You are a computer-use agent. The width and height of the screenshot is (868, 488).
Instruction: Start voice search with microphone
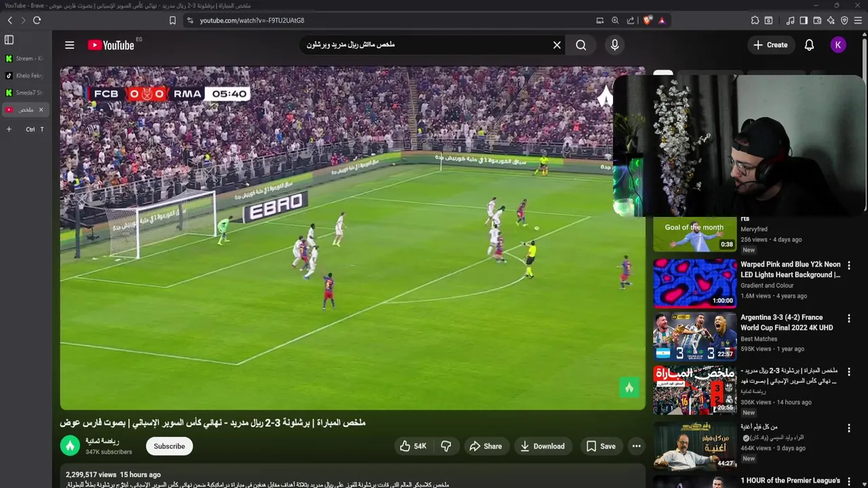[x=614, y=45]
